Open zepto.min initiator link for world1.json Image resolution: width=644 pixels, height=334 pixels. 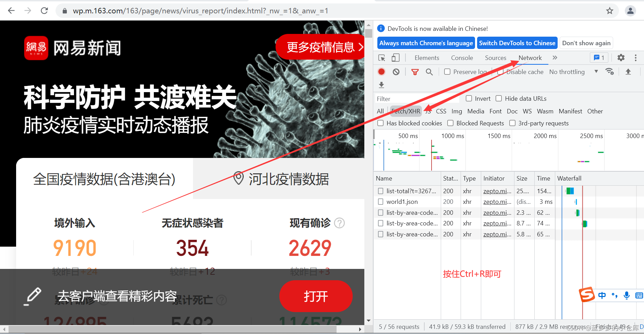[497, 202]
